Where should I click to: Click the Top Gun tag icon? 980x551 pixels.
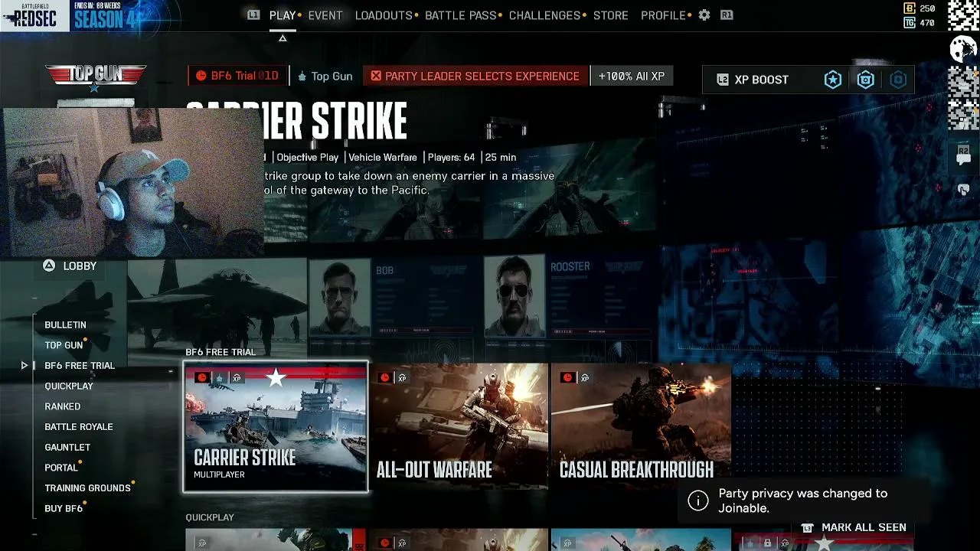pos(302,77)
